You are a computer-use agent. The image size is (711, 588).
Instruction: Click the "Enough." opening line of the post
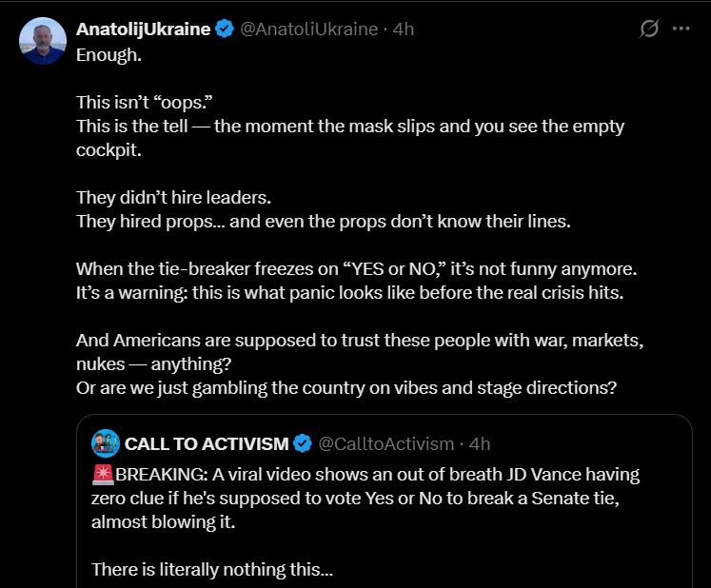coord(109,55)
